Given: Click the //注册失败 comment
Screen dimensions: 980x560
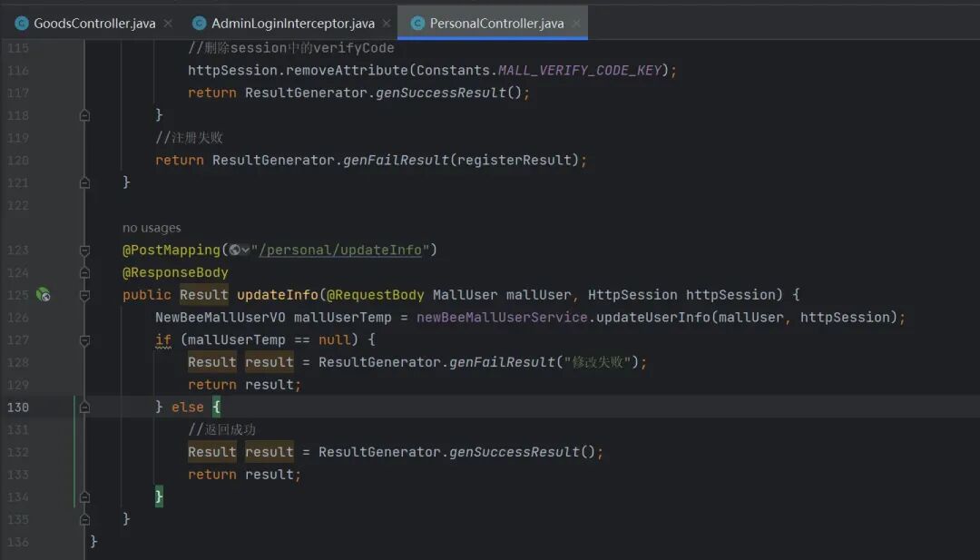Looking at the screenshot, I should pos(190,137).
